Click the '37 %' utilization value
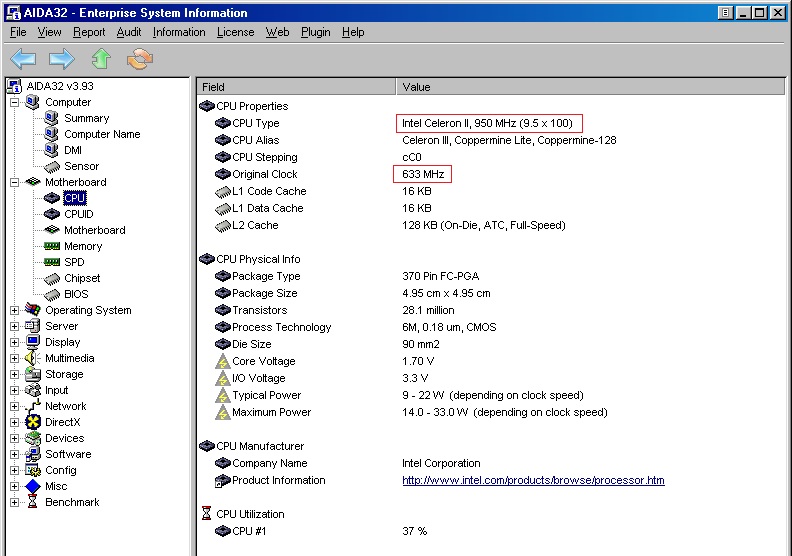 coord(414,531)
